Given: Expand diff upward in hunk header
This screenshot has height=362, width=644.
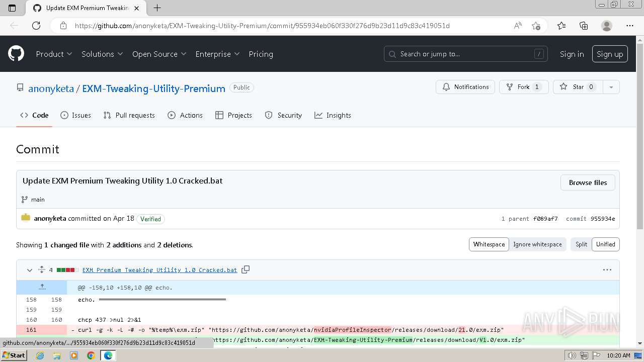Looking at the screenshot, I should click(x=42, y=288).
